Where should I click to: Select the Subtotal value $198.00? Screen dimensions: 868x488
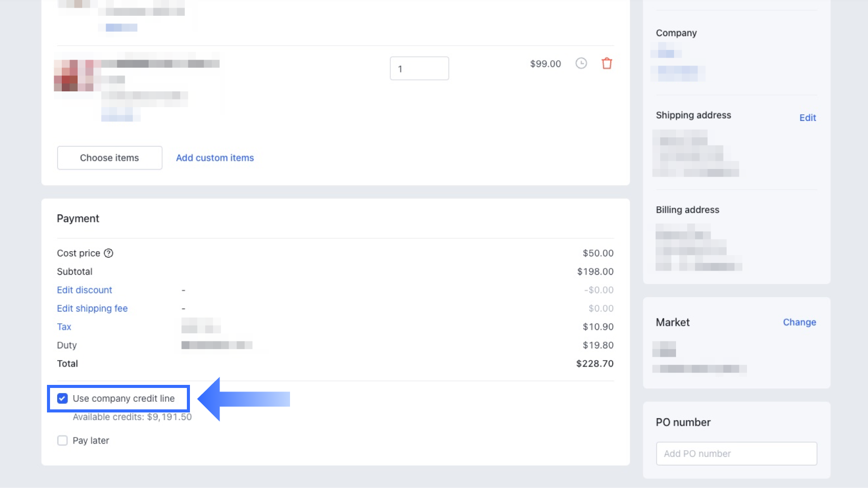point(595,272)
